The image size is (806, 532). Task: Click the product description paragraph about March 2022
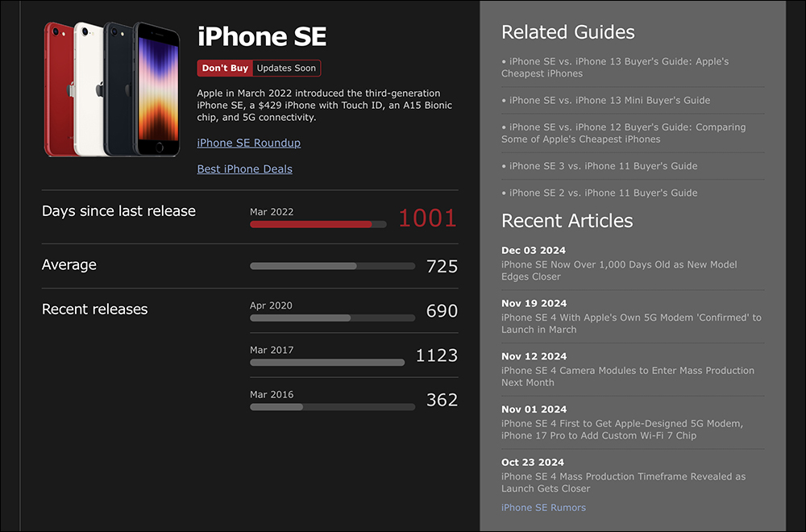pos(324,106)
